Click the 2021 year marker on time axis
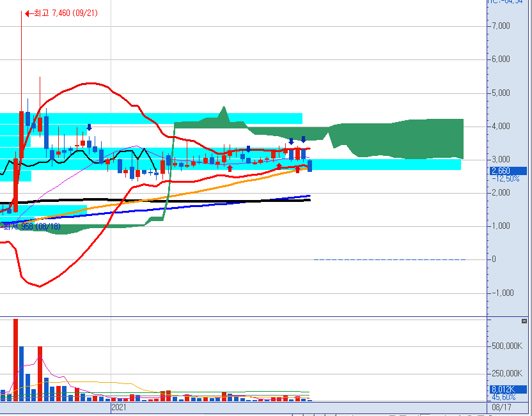Image resolution: width=532 pixels, height=416 pixels. (x=119, y=407)
